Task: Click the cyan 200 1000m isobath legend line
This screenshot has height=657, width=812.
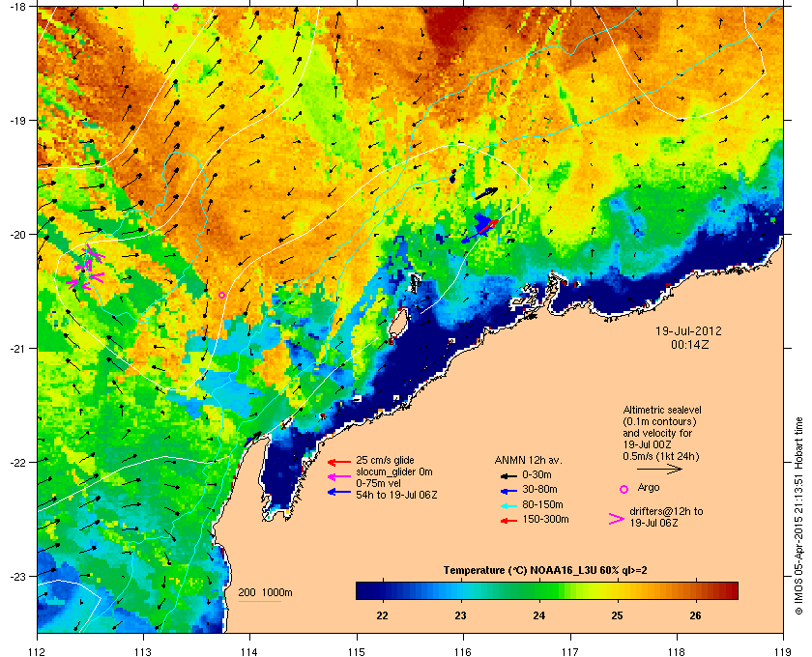Action: (260, 602)
